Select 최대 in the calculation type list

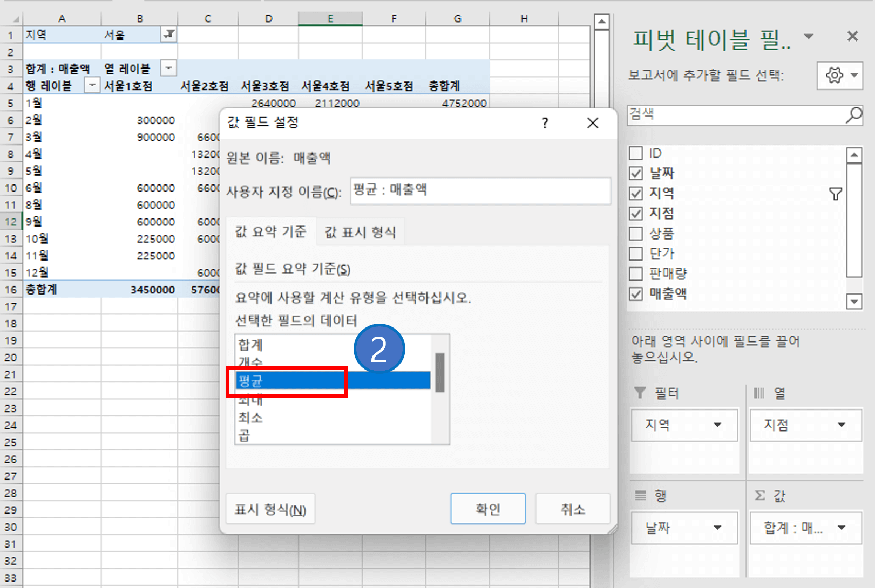point(251,400)
